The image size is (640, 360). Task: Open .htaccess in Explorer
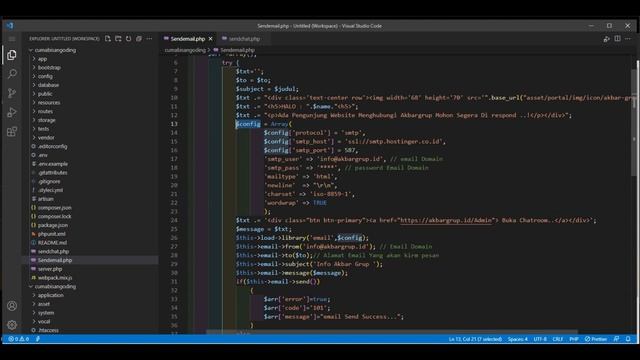point(48,330)
